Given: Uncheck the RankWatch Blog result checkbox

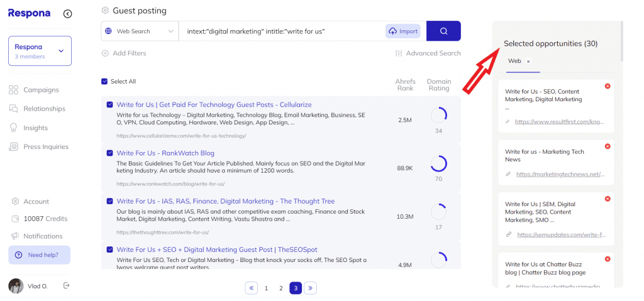Looking at the screenshot, I should pos(109,153).
